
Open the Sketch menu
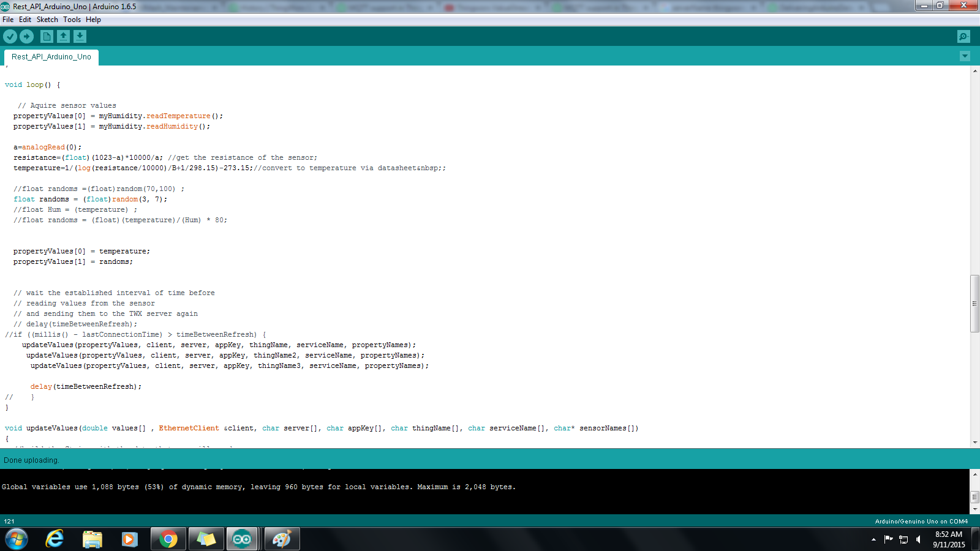pyautogui.click(x=47, y=20)
